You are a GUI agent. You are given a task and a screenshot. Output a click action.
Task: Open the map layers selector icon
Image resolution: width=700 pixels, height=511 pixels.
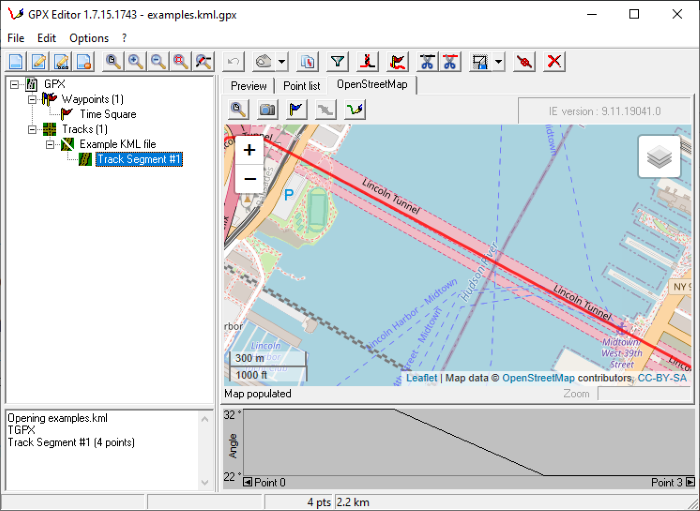point(659,157)
